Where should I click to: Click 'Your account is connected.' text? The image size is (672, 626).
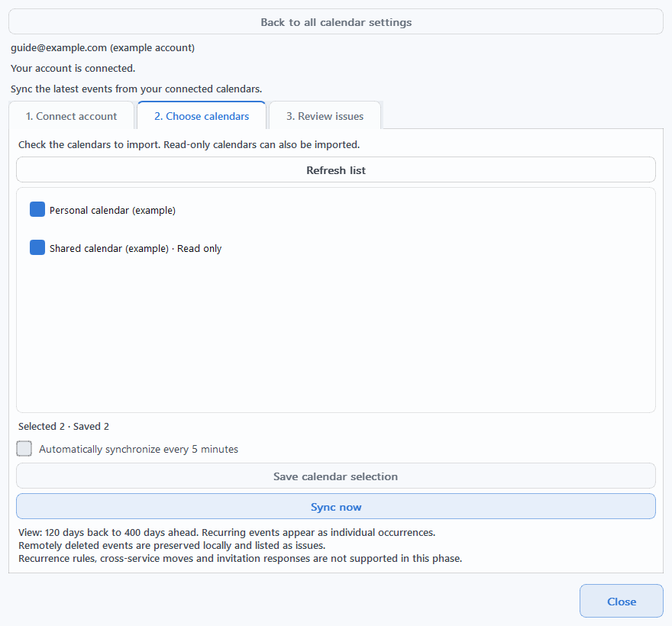click(73, 68)
